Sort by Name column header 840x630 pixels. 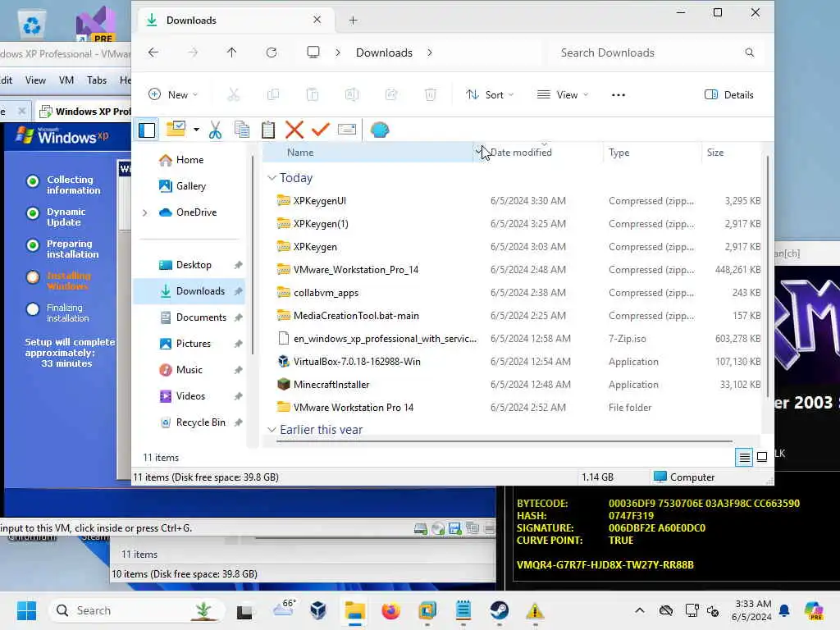pos(367,152)
